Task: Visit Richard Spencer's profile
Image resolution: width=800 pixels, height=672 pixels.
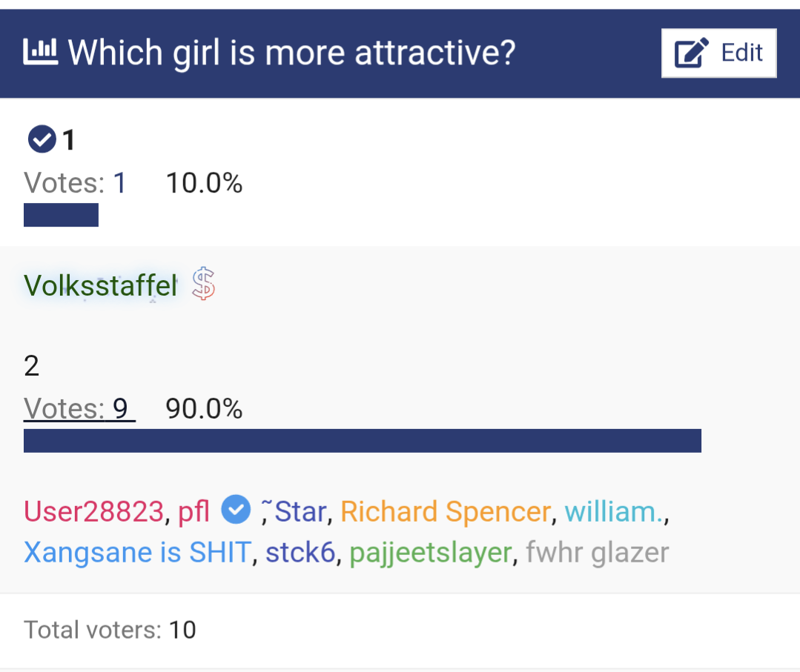Action: (x=446, y=511)
